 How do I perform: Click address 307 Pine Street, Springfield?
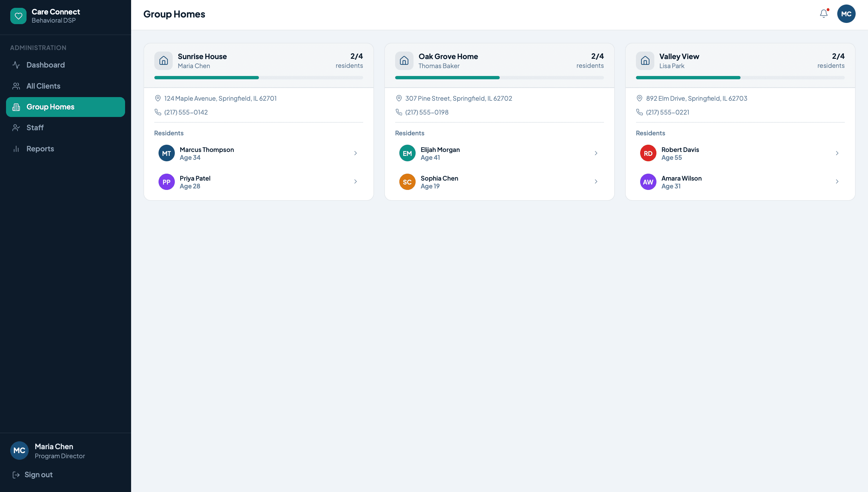coord(459,98)
